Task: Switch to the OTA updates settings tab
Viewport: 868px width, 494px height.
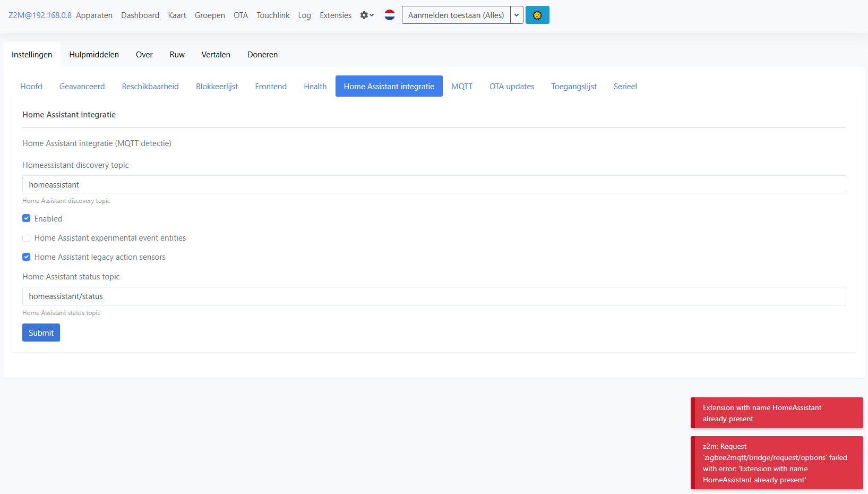Action: pyautogui.click(x=511, y=86)
